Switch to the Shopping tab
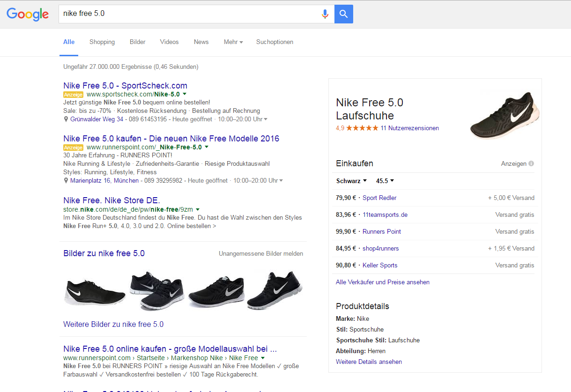Screen dimensions: 571x392 pyautogui.click(x=102, y=42)
